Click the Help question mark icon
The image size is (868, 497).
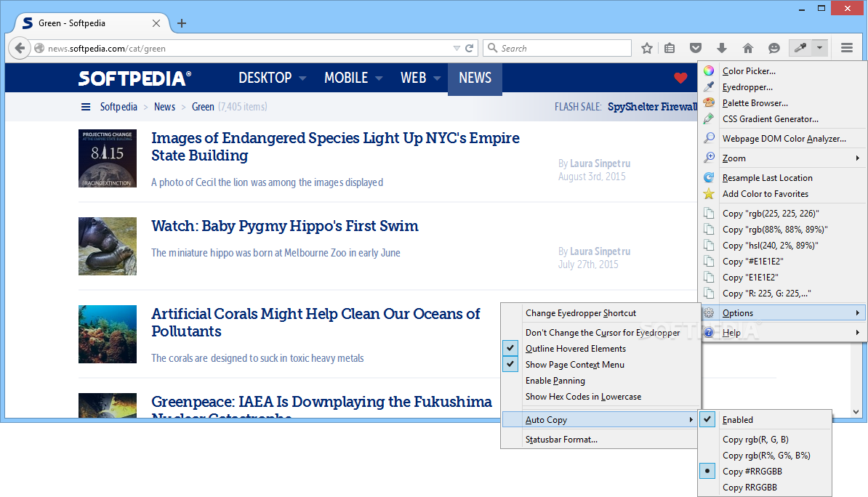[x=709, y=333]
